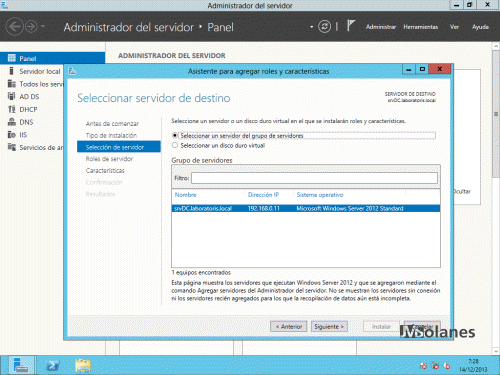
Task: Go to 'Selección de servidor' wizard step
Action: (x=119, y=147)
